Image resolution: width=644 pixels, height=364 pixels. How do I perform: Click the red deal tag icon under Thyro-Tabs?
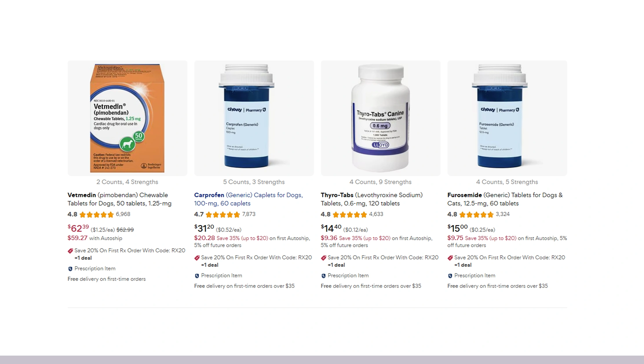(x=323, y=258)
